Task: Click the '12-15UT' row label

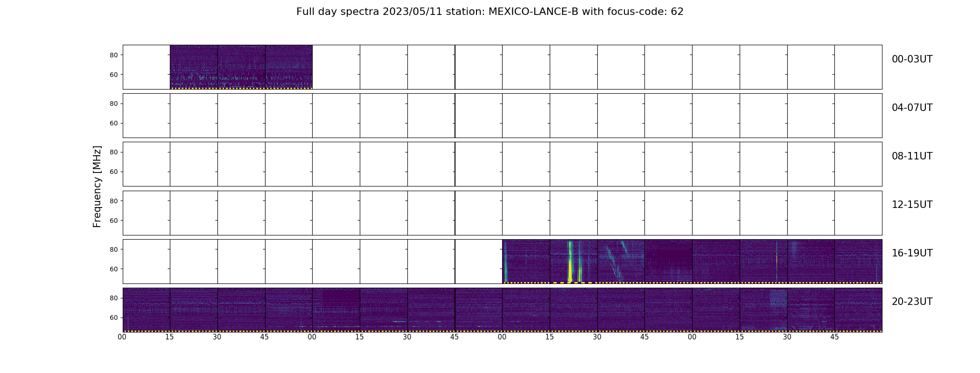Action: point(912,205)
